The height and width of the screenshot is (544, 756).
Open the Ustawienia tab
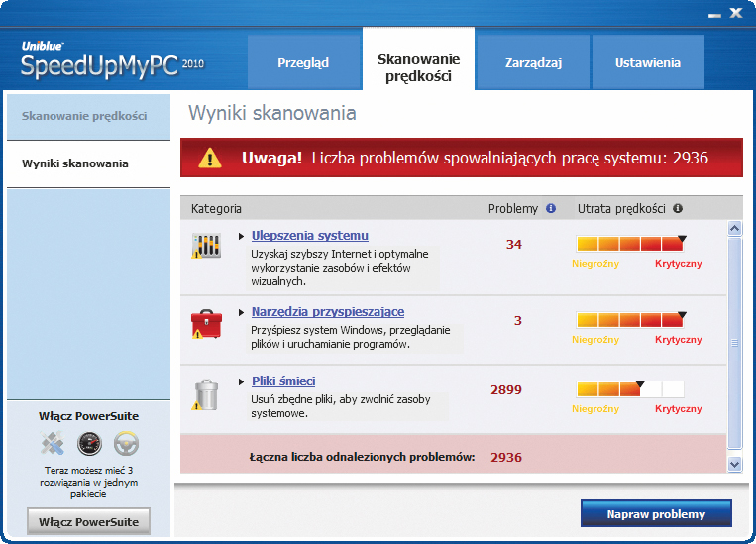coord(647,62)
